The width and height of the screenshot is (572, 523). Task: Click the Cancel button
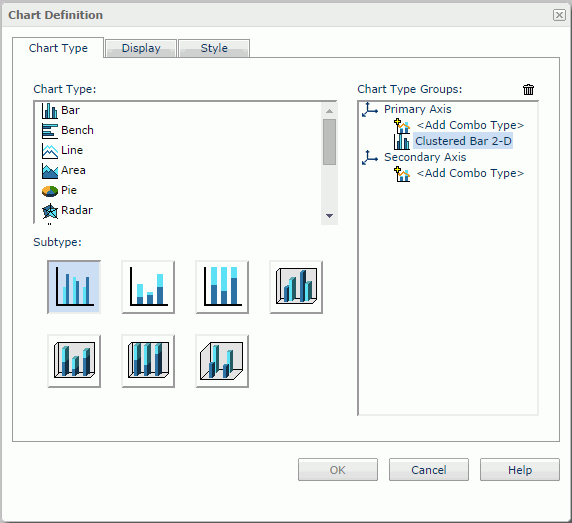(x=429, y=470)
